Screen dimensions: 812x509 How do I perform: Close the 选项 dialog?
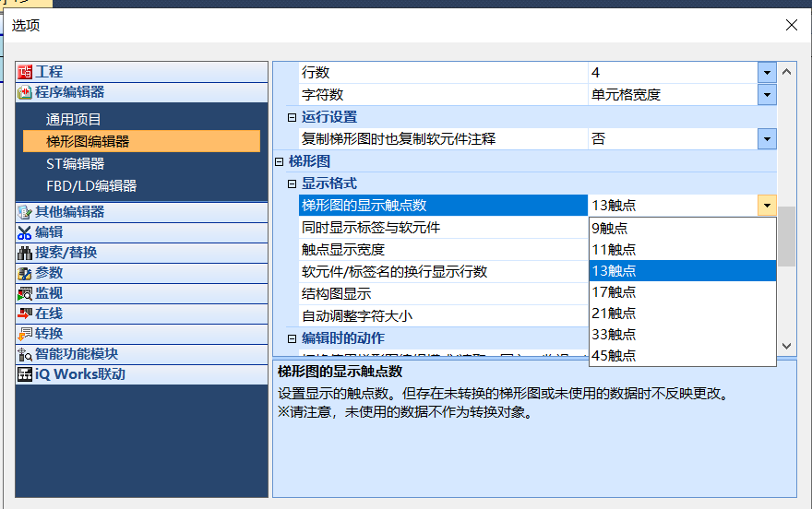click(x=791, y=25)
